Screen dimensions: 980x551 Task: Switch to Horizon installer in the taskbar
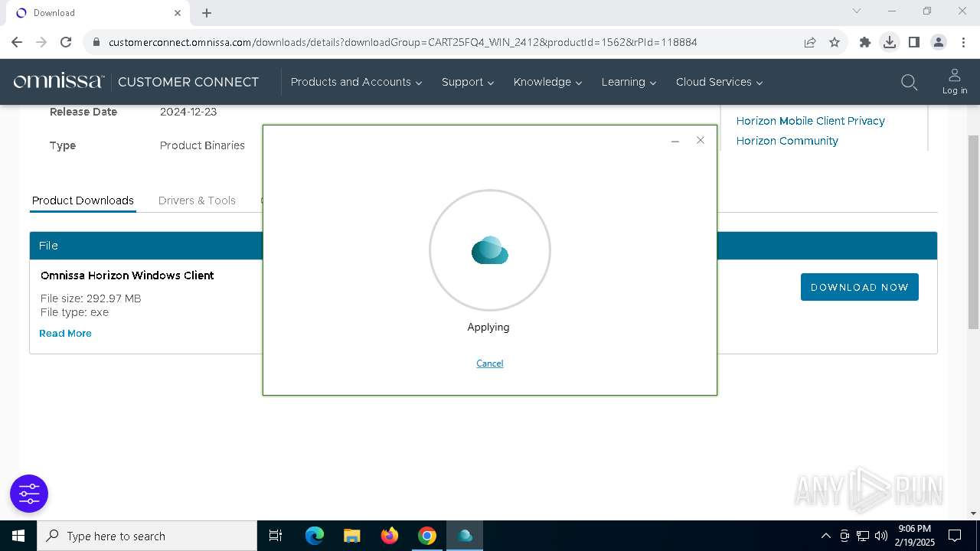click(465, 536)
